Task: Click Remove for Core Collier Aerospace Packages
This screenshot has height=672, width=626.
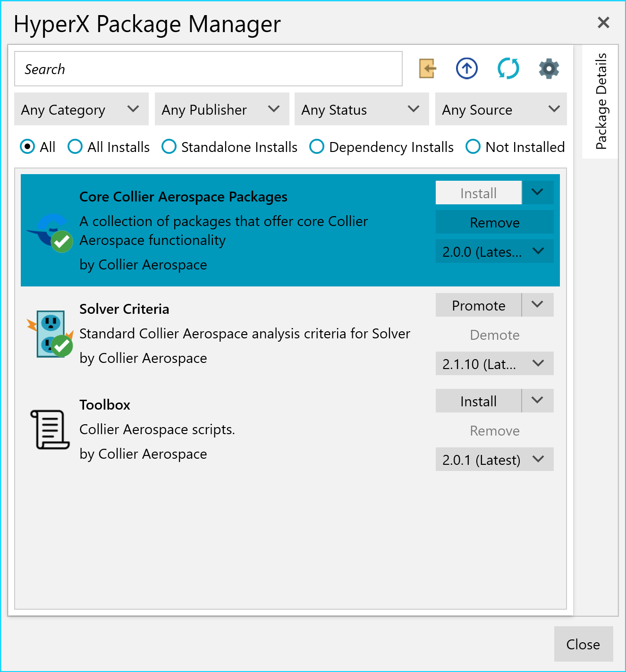Action: [495, 222]
